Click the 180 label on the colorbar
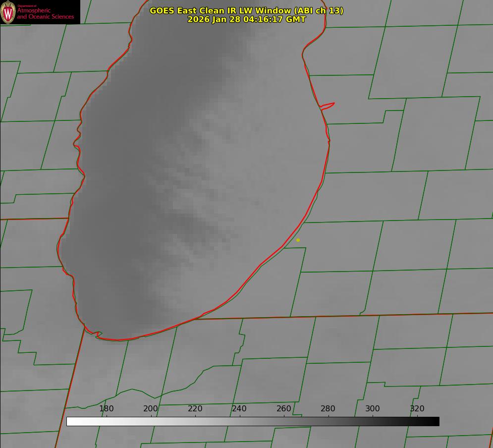 click(x=107, y=409)
